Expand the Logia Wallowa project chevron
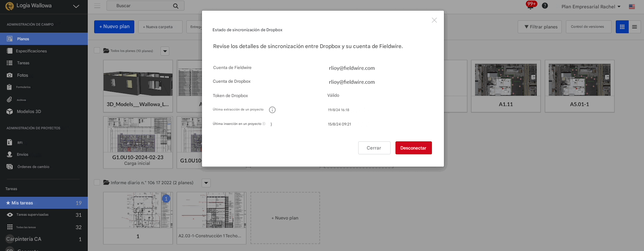The width and height of the screenshot is (644, 251). (x=76, y=6)
